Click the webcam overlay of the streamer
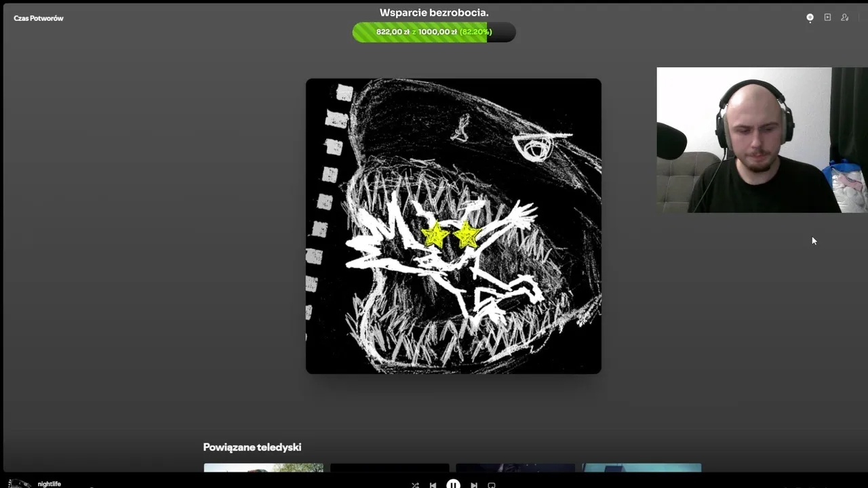Image resolution: width=868 pixels, height=488 pixels. click(762, 140)
